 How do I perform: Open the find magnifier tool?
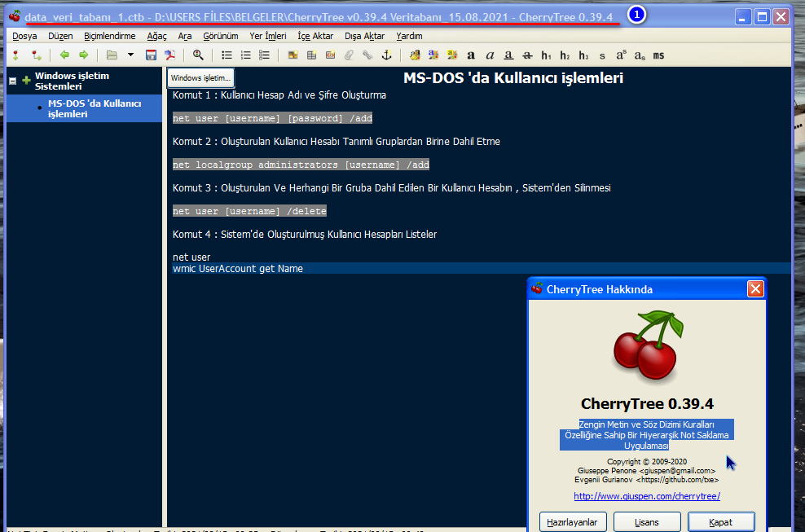[x=198, y=55]
